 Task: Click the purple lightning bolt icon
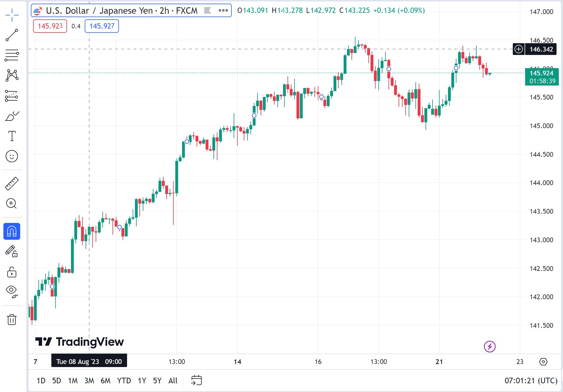pos(490,346)
